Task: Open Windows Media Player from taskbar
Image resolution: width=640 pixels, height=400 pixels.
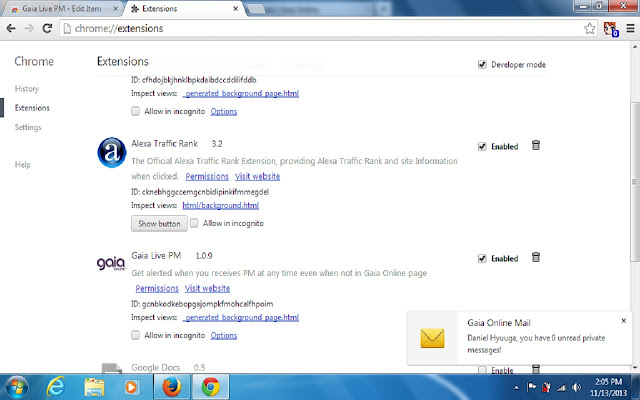Action: [x=131, y=387]
